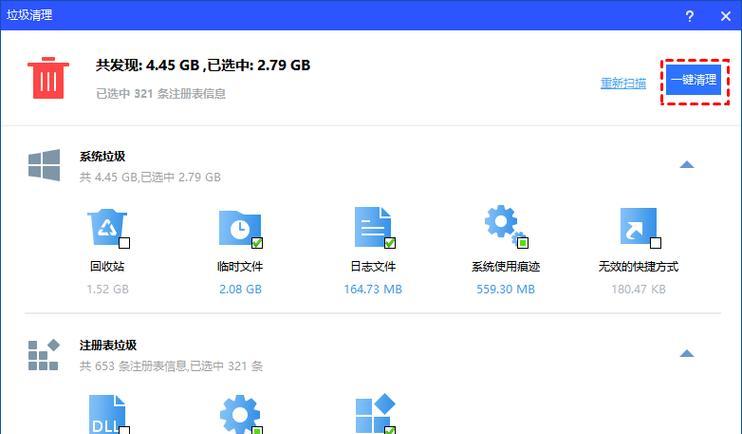Uncheck the 临时文件 checkbox

(257, 243)
